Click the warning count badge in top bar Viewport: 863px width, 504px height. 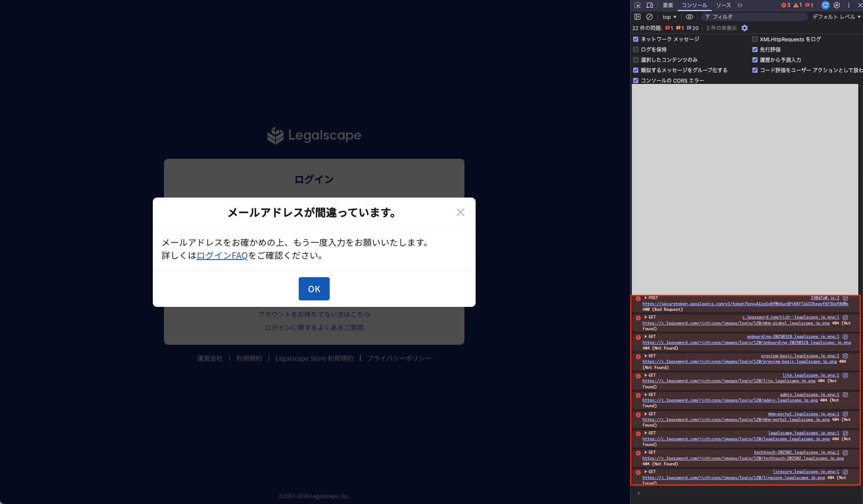(x=798, y=5)
